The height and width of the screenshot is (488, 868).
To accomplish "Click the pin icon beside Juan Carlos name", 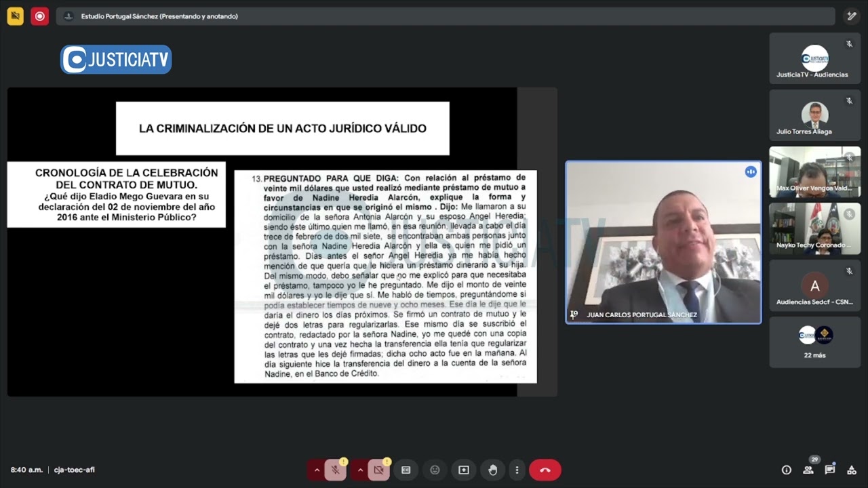I will [574, 314].
